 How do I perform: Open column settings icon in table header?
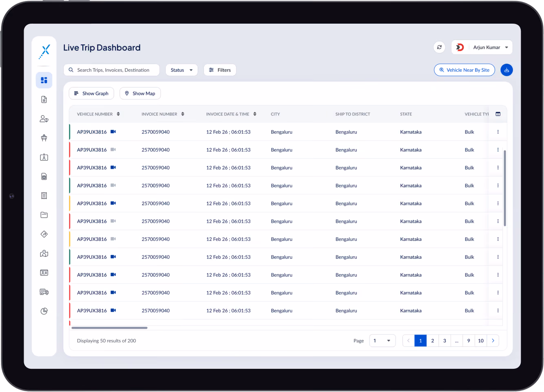(x=498, y=114)
